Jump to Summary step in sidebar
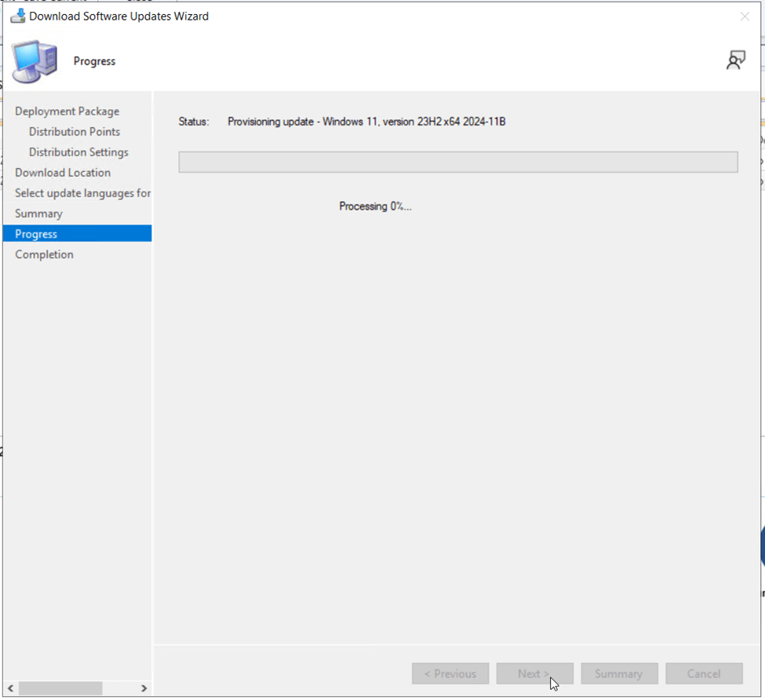Screen dimensions: 765x700 coord(38,213)
